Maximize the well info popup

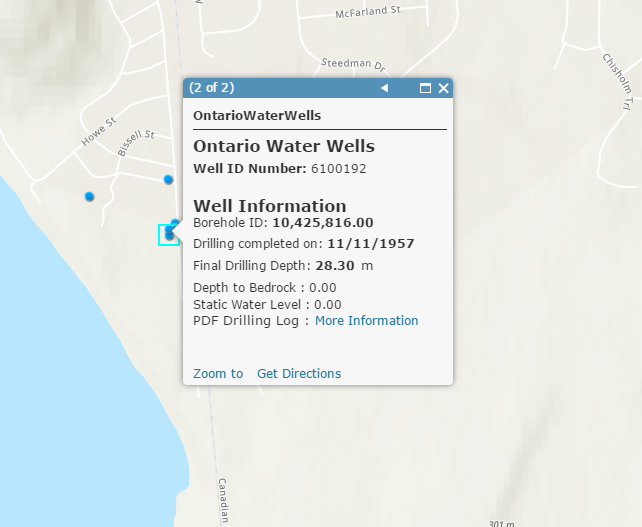[425, 88]
